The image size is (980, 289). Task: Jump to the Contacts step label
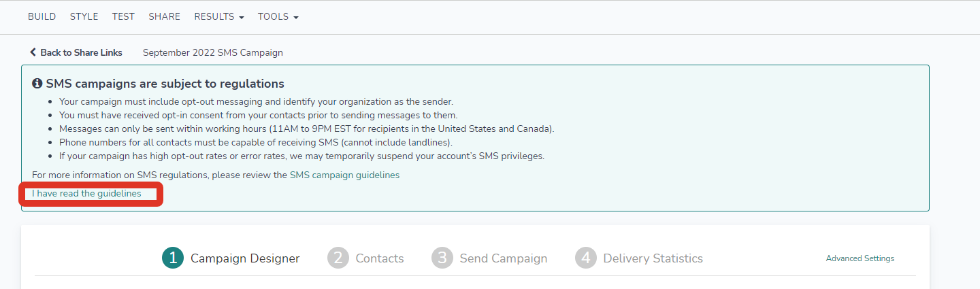coord(380,258)
